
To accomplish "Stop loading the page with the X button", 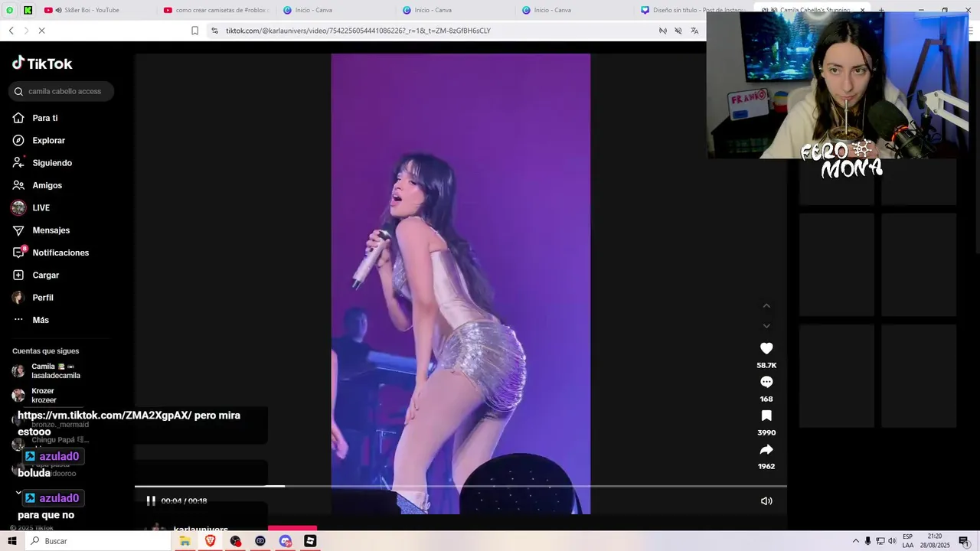I will pos(41,31).
